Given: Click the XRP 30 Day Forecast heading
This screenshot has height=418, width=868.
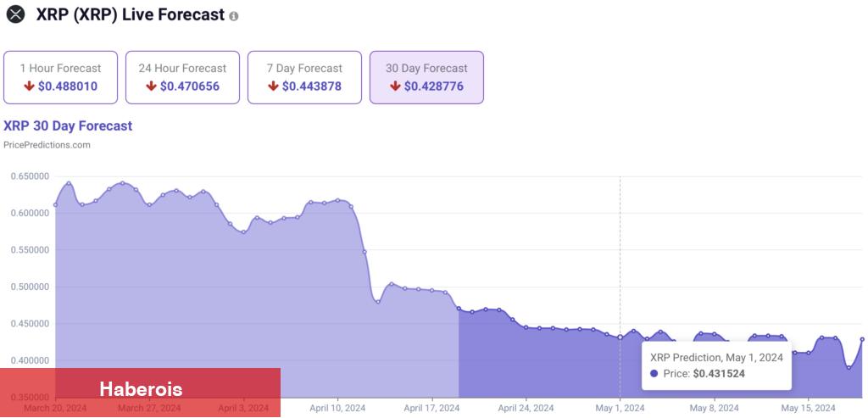Looking at the screenshot, I should click(68, 125).
